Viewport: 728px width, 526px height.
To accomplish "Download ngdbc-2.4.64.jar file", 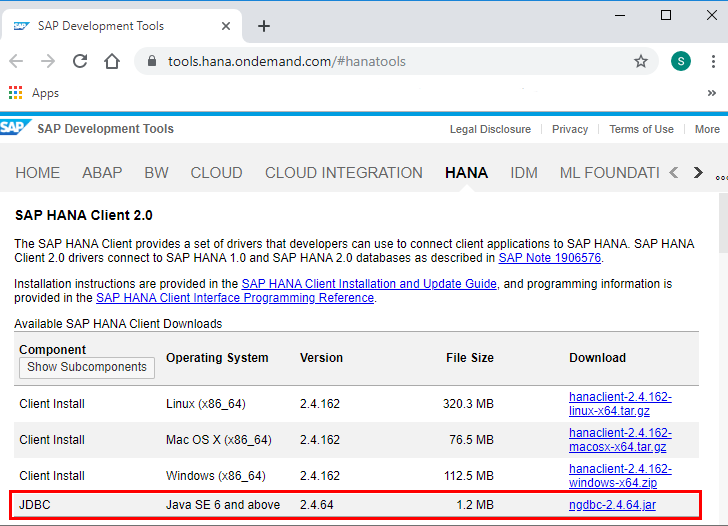I will tap(612, 505).
